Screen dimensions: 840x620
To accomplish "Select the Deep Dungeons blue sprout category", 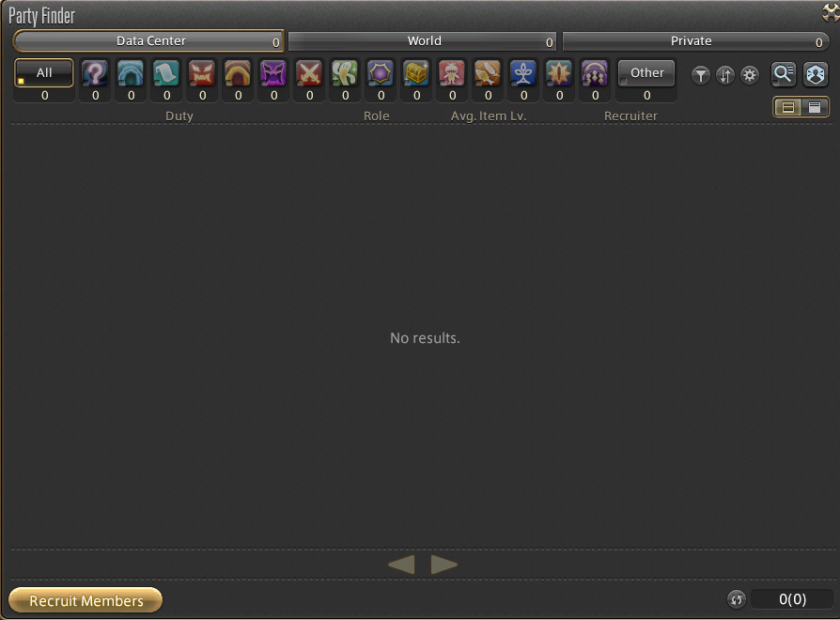I will 523,73.
